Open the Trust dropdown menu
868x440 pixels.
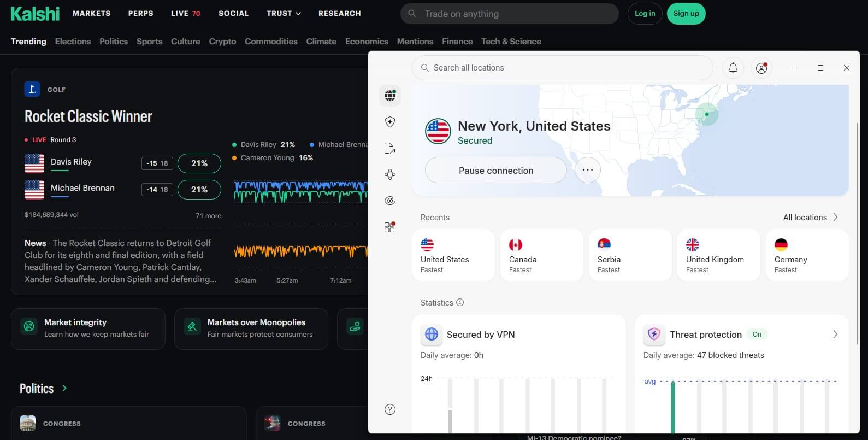pos(284,13)
